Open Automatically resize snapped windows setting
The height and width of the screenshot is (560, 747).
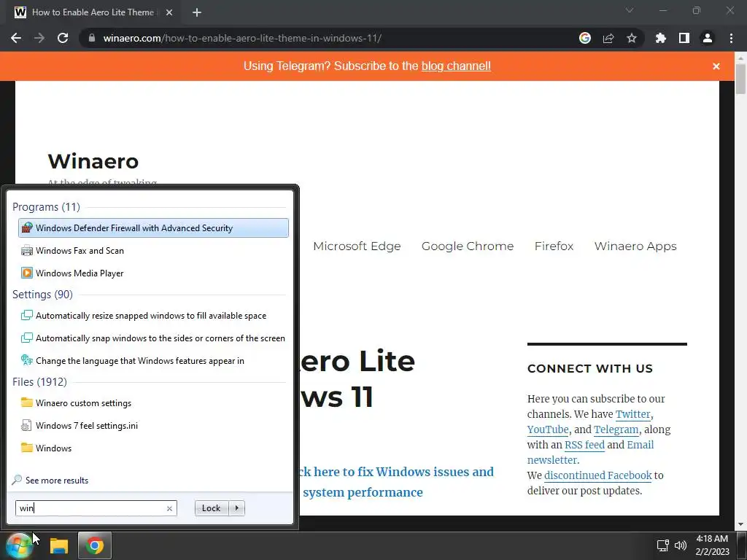[x=153, y=316]
